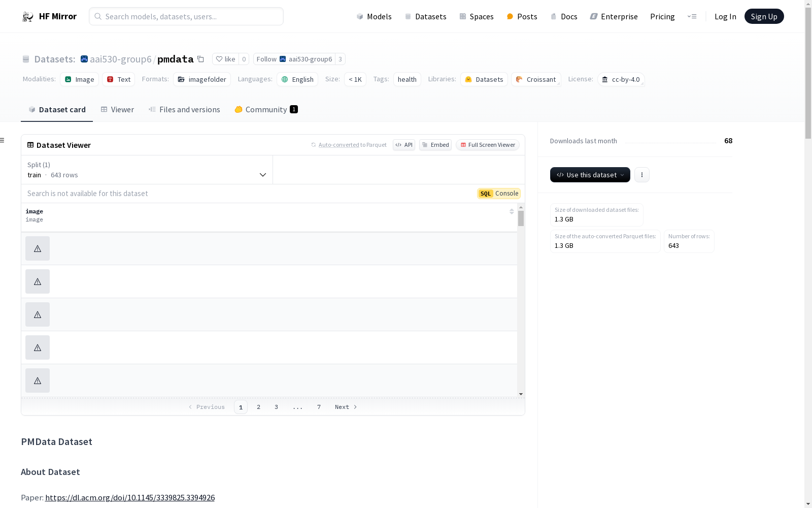This screenshot has height=508, width=812.
Task: Open aai530-group6 organization link in title
Action: click(121, 59)
